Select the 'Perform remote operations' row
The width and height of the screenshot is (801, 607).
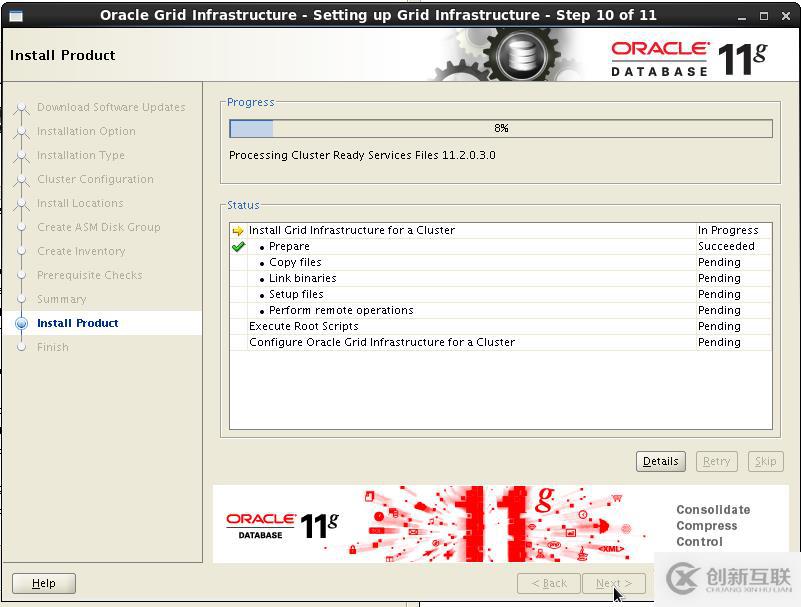click(501, 311)
